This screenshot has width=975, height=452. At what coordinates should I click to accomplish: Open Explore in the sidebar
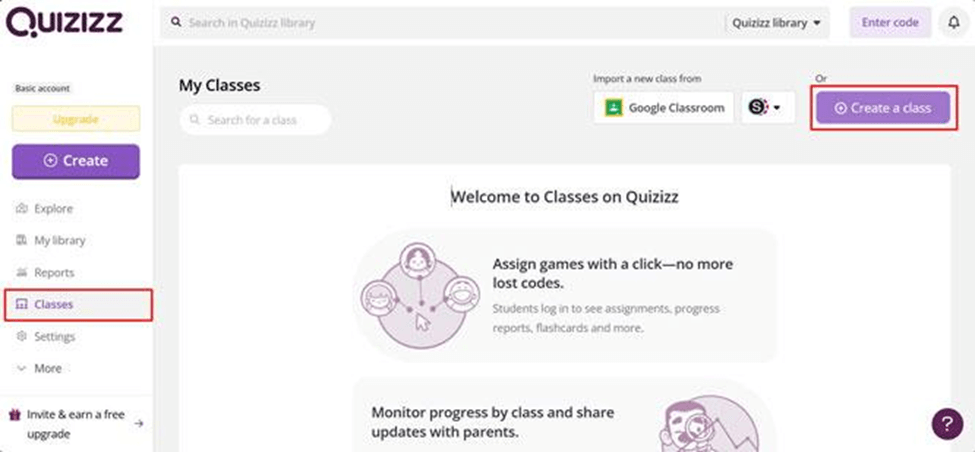(53, 208)
